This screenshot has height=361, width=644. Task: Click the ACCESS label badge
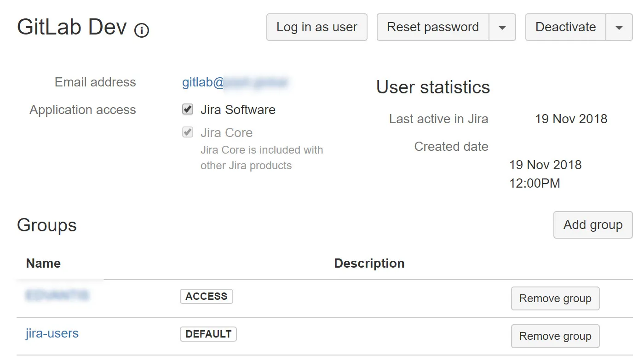tap(207, 296)
